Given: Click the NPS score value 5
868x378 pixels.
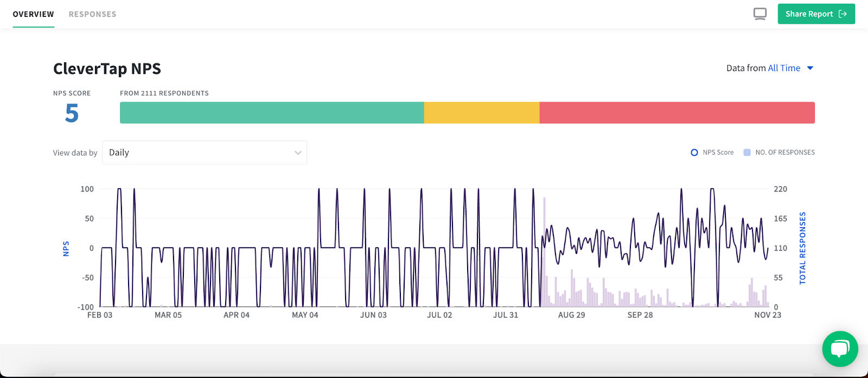Looking at the screenshot, I should tap(72, 113).
